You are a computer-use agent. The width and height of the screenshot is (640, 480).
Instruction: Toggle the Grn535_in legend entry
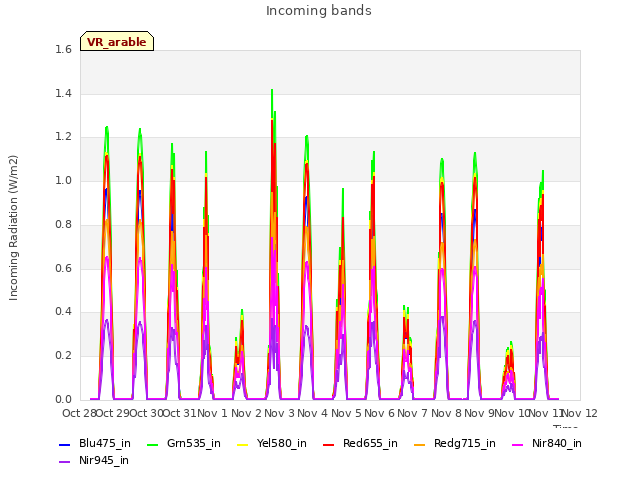[x=183, y=443]
